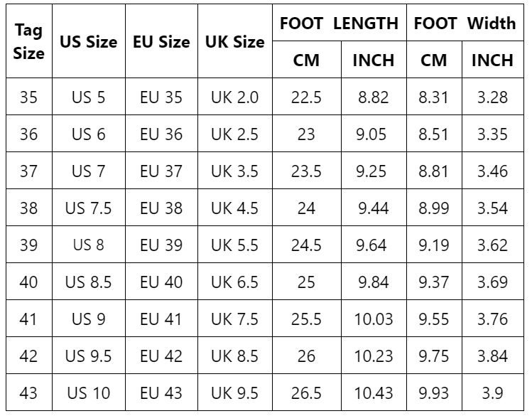The height and width of the screenshot is (416, 532).
Task: Click the 26.5 cm foot length cell
Action: pyautogui.click(x=306, y=393)
